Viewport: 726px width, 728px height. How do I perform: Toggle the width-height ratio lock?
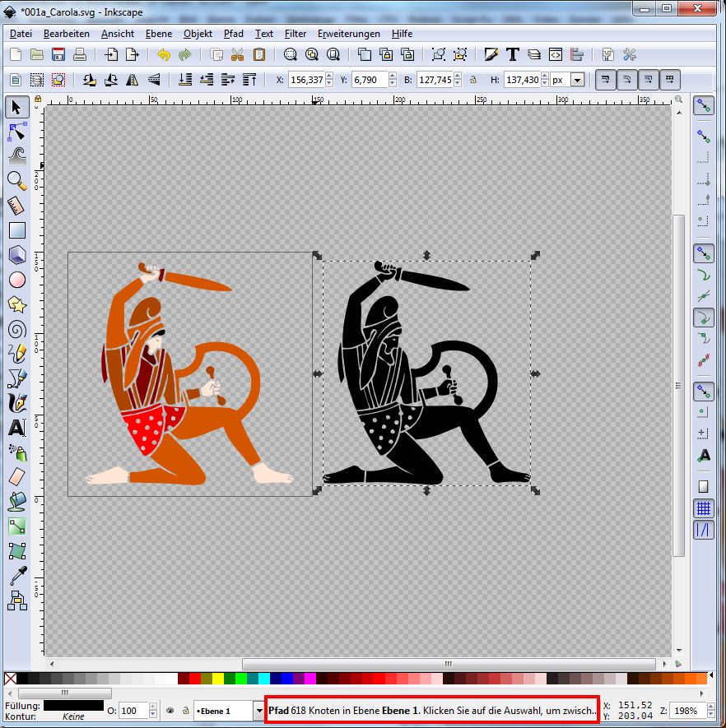tap(472, 80)
